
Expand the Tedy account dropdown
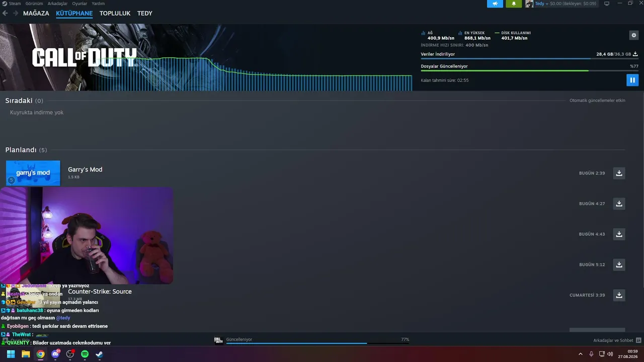click(541, 4)
